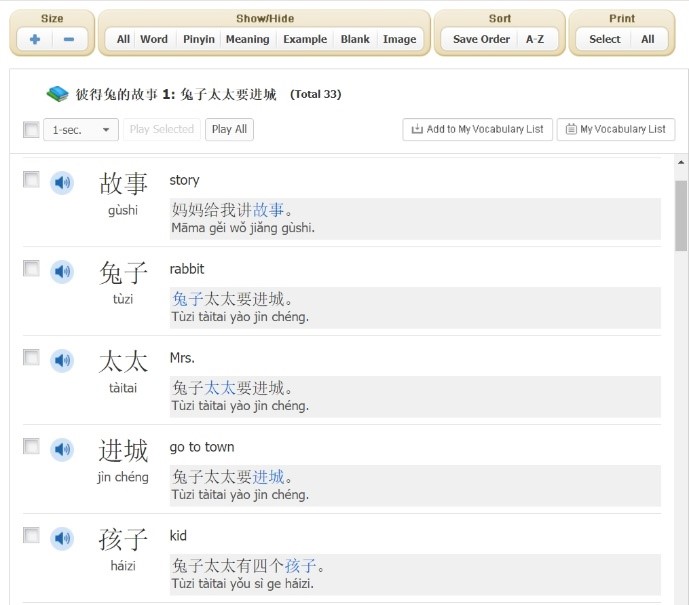The width and height of the screenshot is (689, 605).
Task: Sort vocabulary A-Z
Action: point(535,39)
